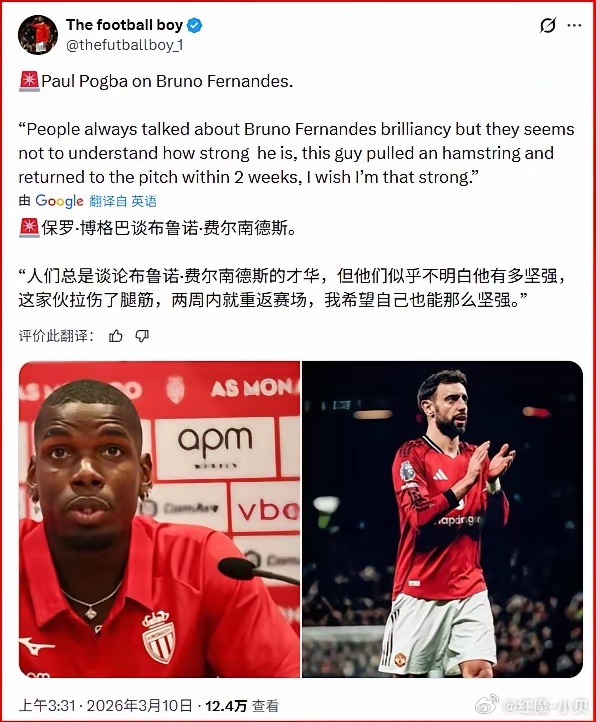Click the 2026年3月10日 date
The image size is (596, 722).
click(x=140, y=705)
